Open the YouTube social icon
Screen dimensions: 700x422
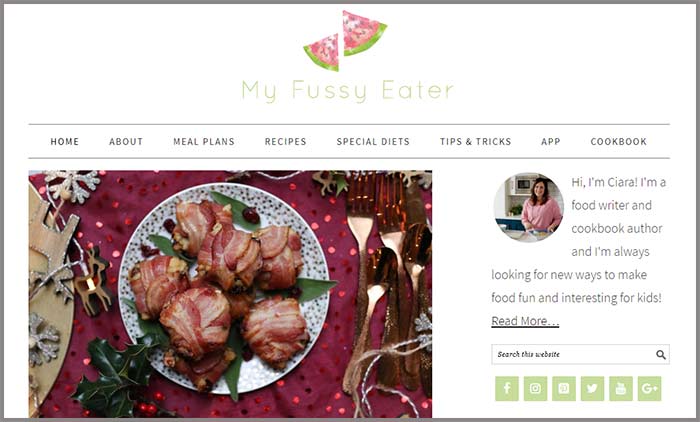click(x=621, y=389)
